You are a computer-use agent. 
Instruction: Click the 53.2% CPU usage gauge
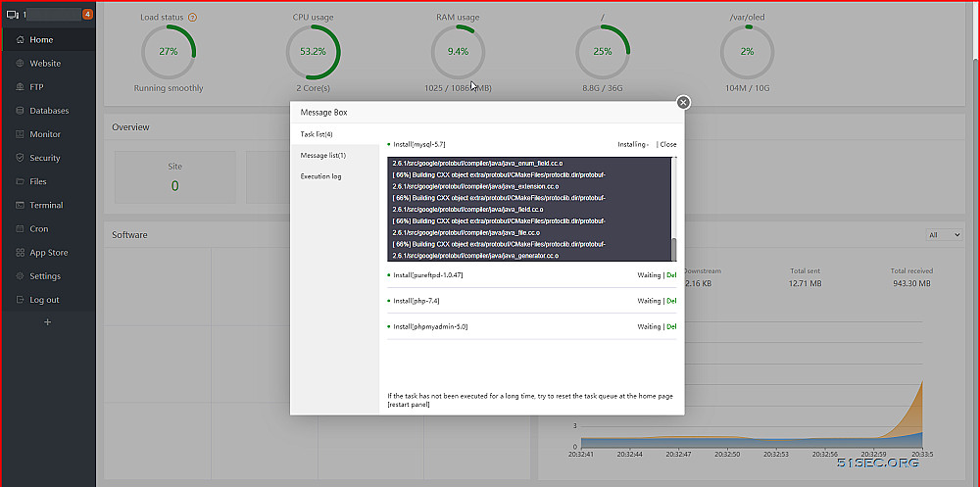click(x=314, y=52)
